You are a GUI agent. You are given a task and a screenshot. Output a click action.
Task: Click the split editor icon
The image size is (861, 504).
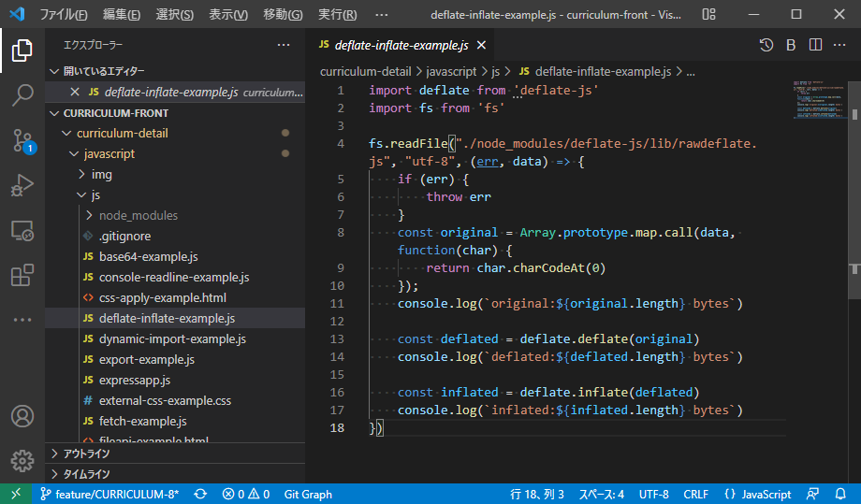(815, 45)
